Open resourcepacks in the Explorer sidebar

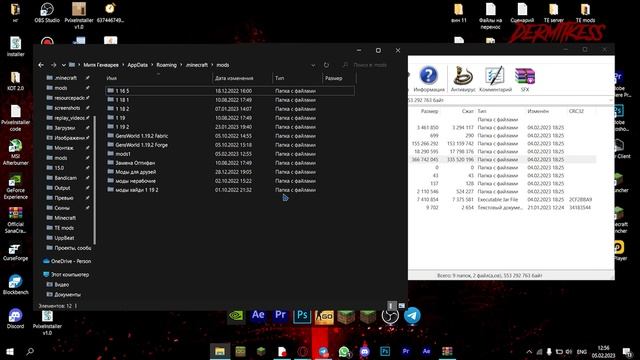pyautogui.click(x=67, y=98)
